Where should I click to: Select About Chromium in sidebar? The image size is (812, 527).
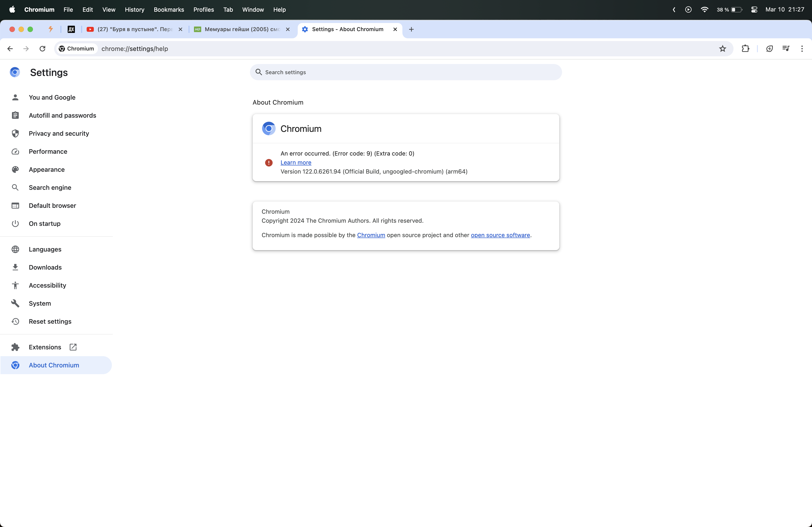click(56, 365)
